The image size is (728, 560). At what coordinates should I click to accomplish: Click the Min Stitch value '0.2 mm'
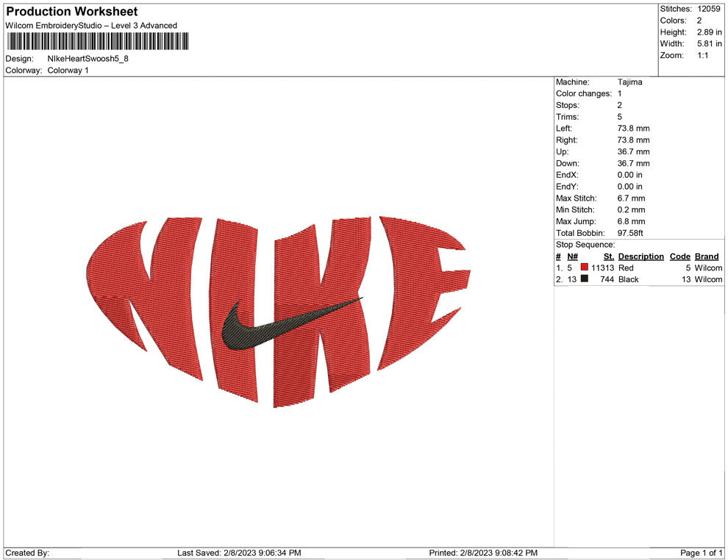[x=631, y=209]
